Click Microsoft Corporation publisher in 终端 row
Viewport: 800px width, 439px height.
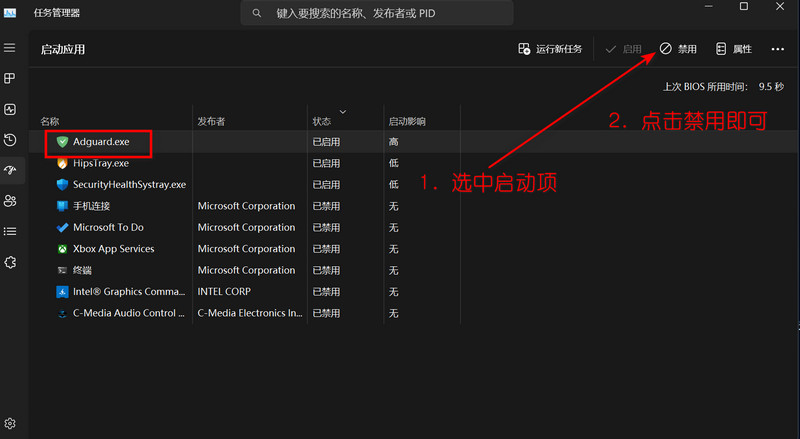(x=246, y=271)
